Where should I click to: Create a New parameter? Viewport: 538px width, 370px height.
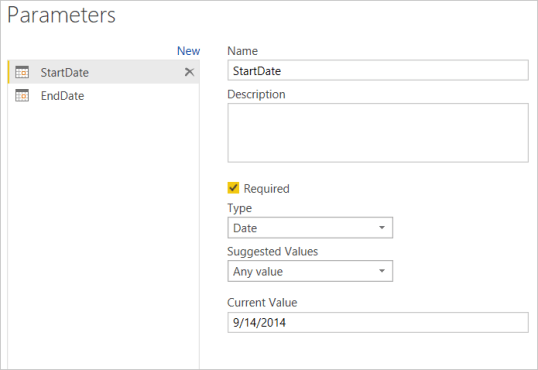click(188, 51)
